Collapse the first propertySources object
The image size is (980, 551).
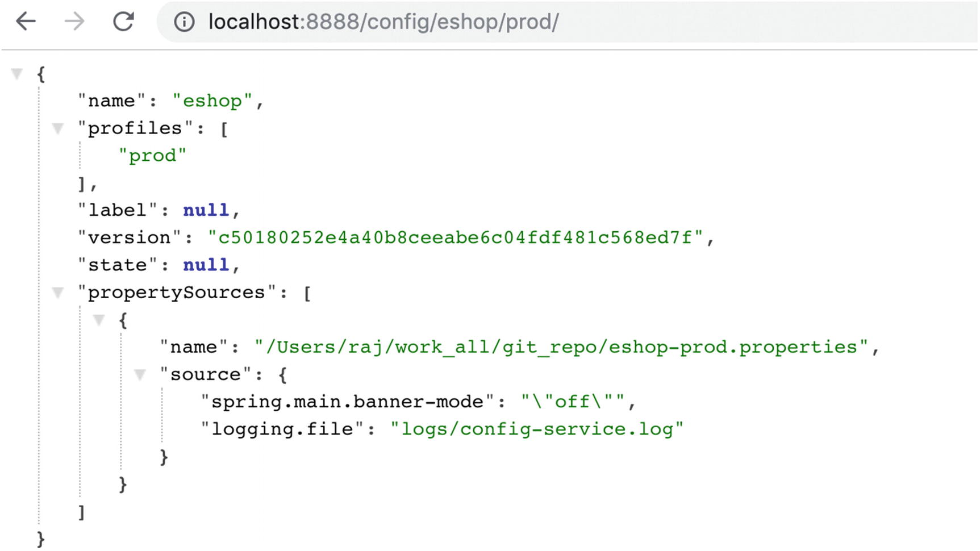(x=99, y=320)
